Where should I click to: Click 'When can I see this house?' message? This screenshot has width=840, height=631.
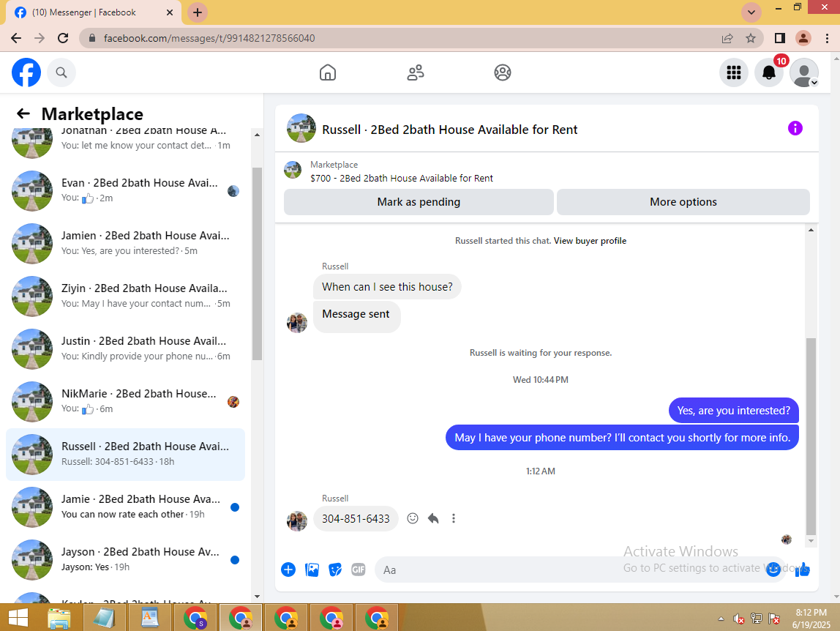[x=387, y=287]
